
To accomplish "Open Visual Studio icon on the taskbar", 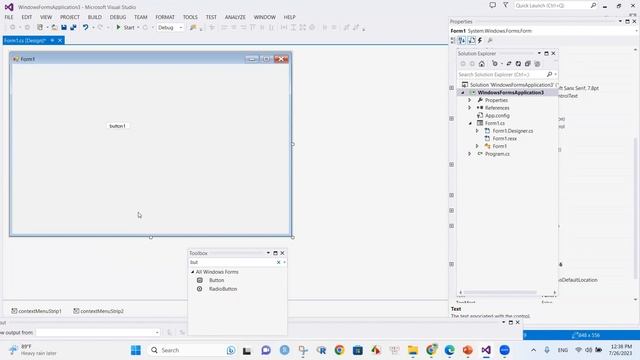I will pyautogui.click(x=486, y=350).
